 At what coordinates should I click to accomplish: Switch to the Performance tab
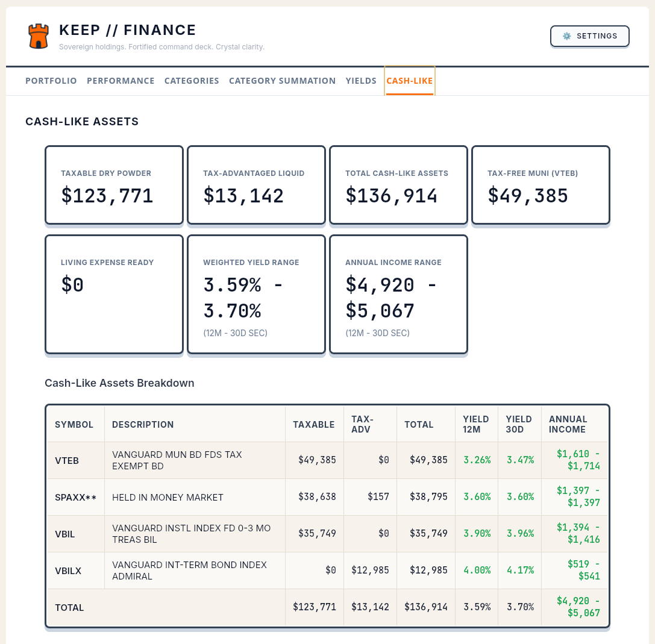[121, 81]
